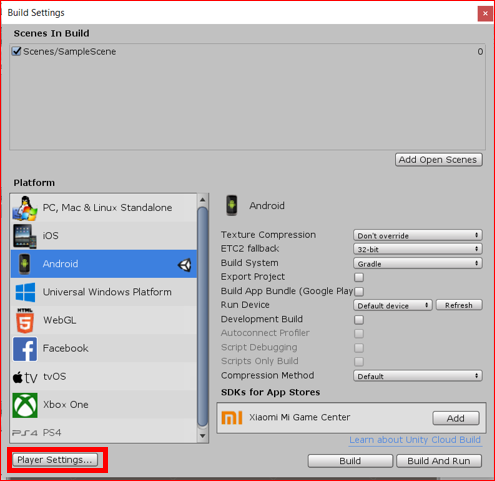This screenshot has height=481, width=495.
Task: Click the Facebook platform icon
Action: point(25,349)
